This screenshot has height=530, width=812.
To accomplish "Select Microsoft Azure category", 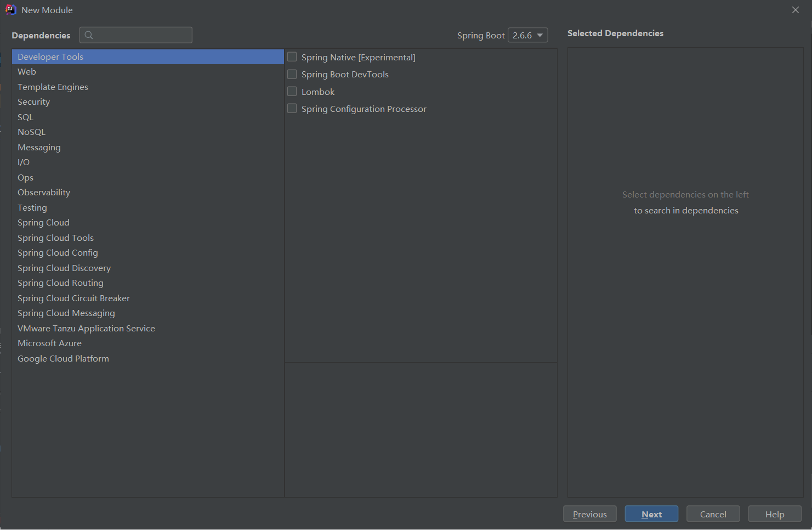I will tap(148, 343).
